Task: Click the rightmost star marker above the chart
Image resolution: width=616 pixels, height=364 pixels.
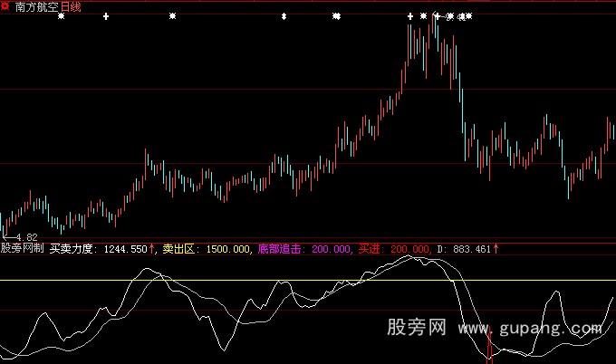Action: (468, 16)
